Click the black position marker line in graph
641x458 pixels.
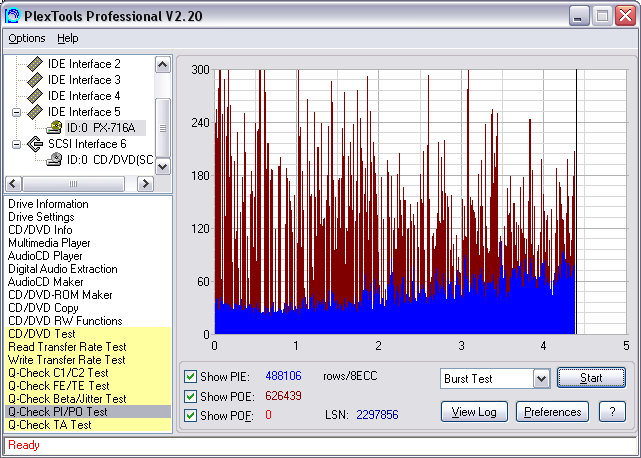click(576, 202)
